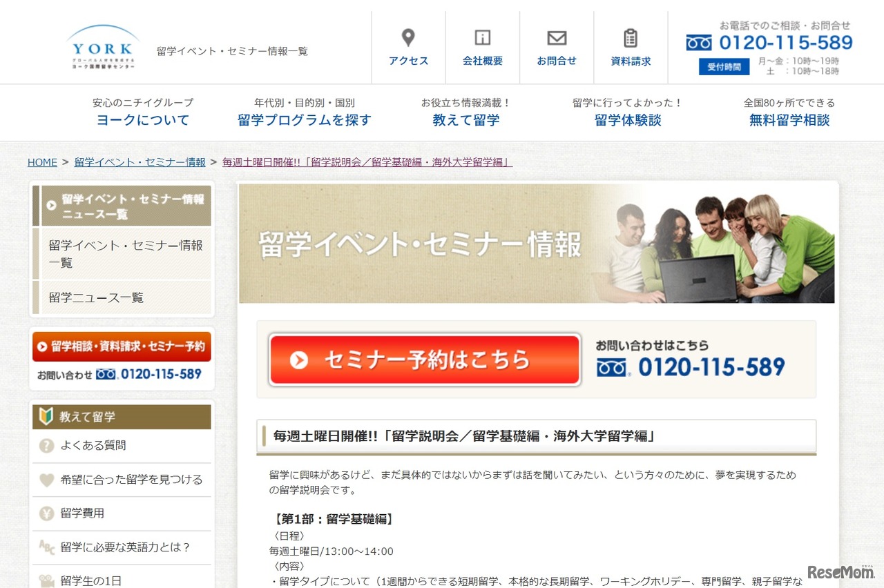Click the icon beside 留学生の1日

point(46,580)
